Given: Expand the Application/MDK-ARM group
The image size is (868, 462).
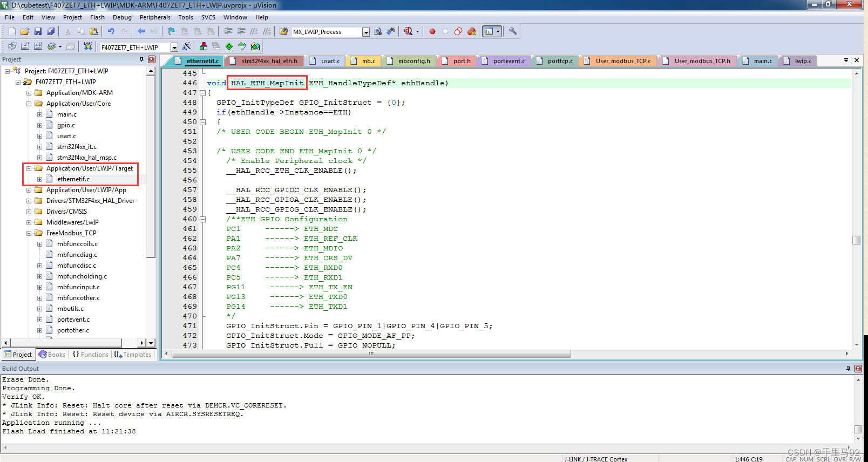Looking at the screenshot, I should 29,93.
